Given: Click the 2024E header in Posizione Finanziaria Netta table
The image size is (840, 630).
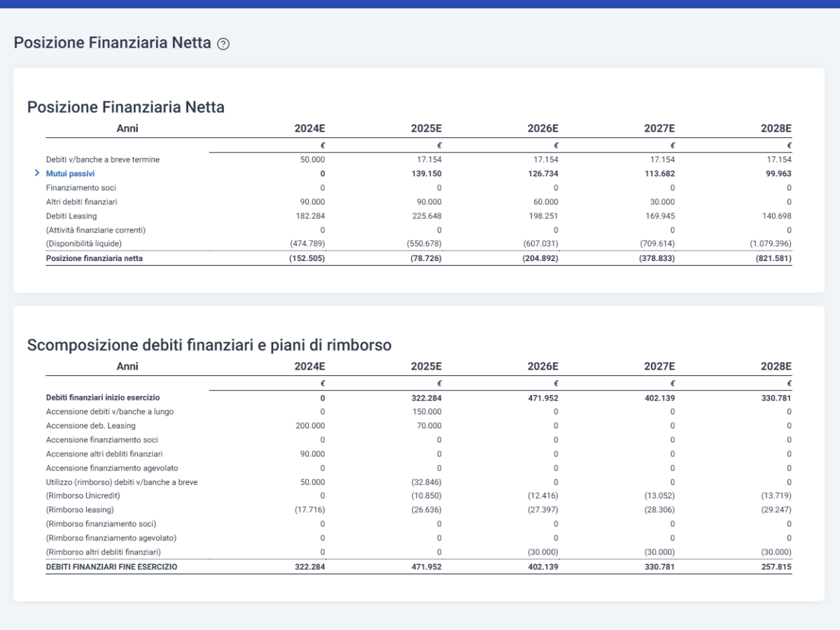Looking at the screenshot, I should click(310, 128).
